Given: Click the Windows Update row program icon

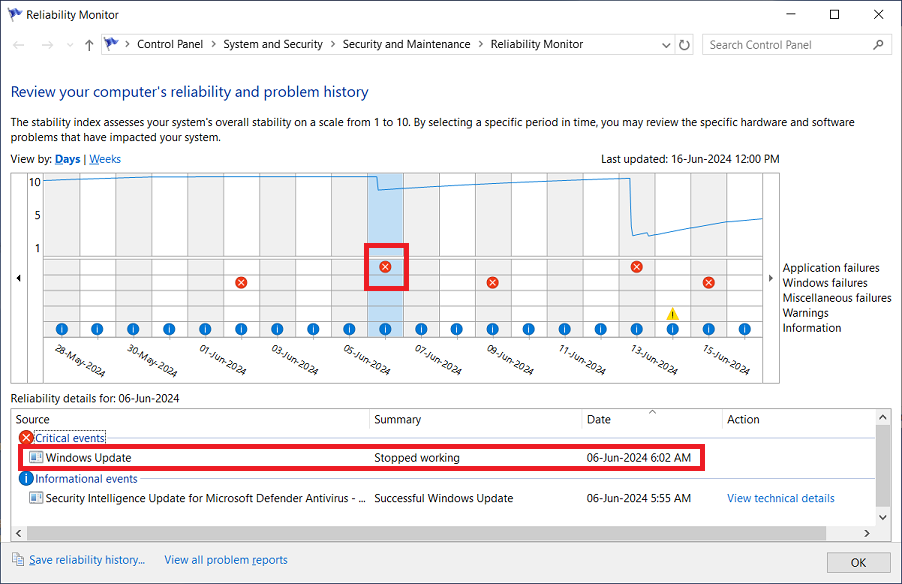Looking at the screenshot, I should 36,457.
